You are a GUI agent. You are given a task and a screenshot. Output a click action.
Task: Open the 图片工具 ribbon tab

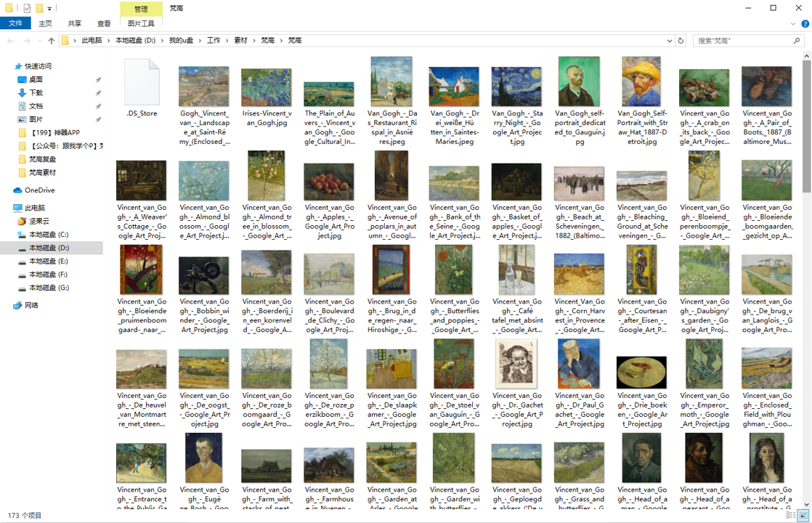(x=141, y=23)
